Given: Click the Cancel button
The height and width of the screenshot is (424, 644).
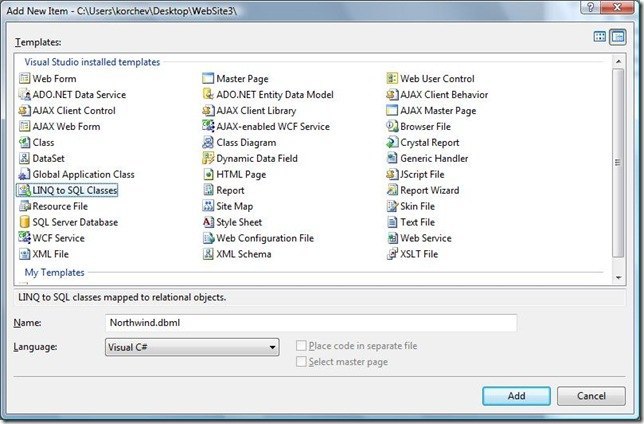Looking at the screenshot, I should 591,396.
